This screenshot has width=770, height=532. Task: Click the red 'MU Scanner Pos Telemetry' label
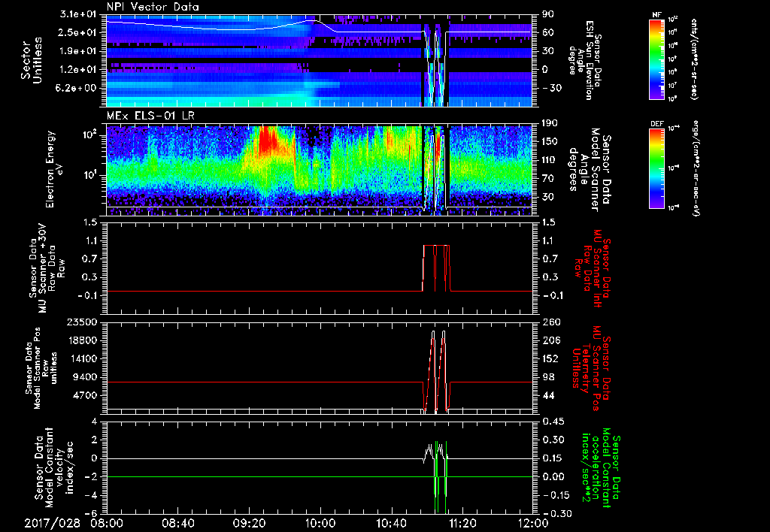tap(591, 368)
